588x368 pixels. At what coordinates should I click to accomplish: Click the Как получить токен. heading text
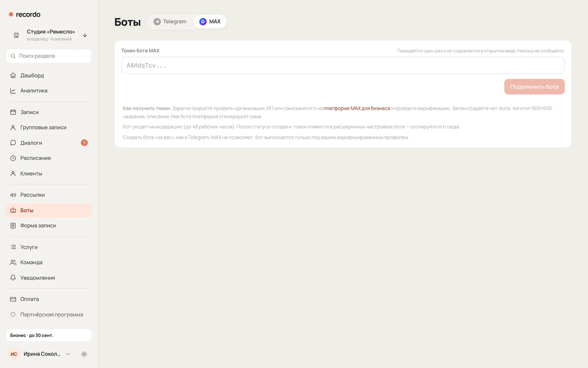147,108
